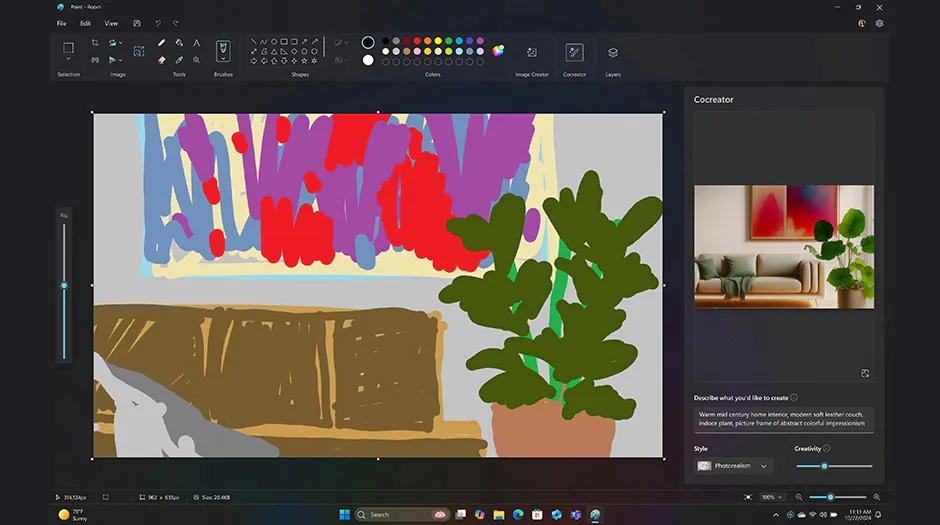Open the View menu

(x=111, y=23)
